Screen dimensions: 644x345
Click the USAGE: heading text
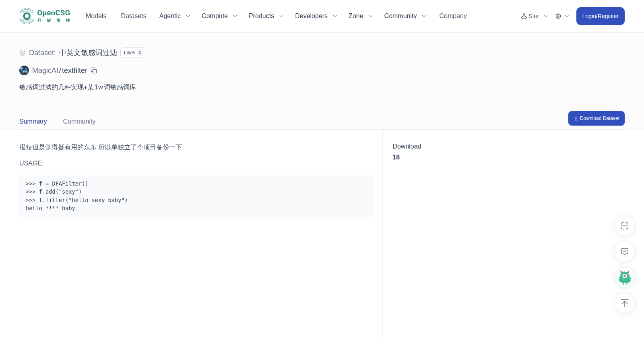[31, 163]
